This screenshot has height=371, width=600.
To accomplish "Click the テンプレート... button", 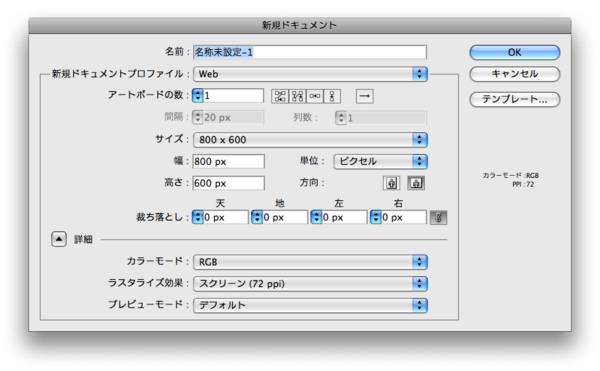I will 515,99.
